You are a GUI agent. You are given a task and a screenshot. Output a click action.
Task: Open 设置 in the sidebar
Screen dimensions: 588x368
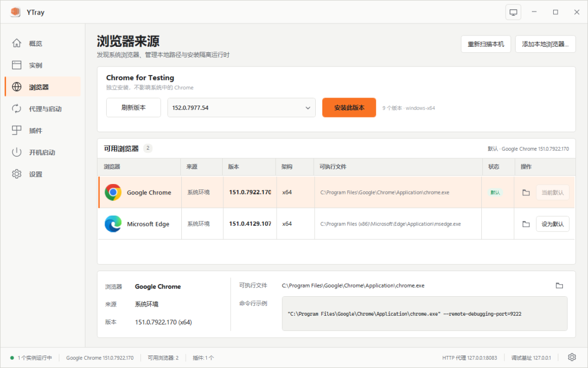pyautogui.click(x=42, y=174)
